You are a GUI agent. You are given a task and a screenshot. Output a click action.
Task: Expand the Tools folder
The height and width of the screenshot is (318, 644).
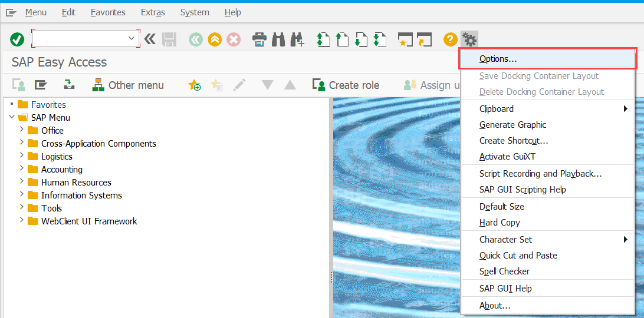pyautogui.click(x=21, y=208)
